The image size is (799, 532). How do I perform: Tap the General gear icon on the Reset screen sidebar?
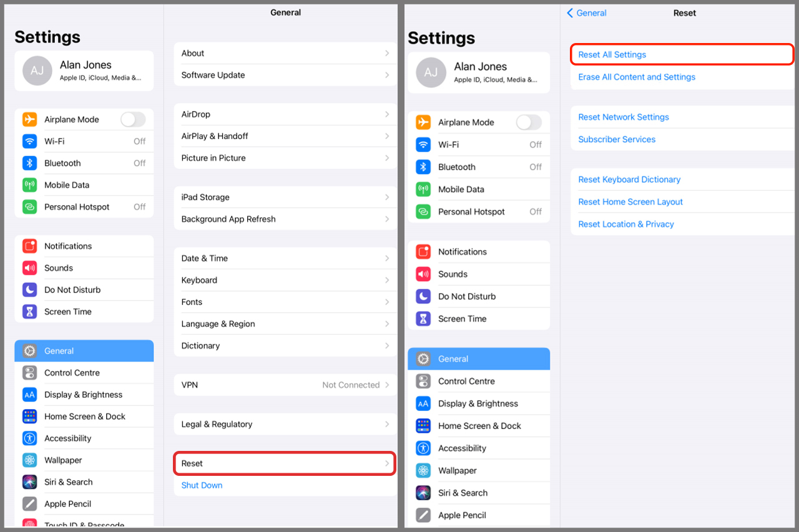423,359
